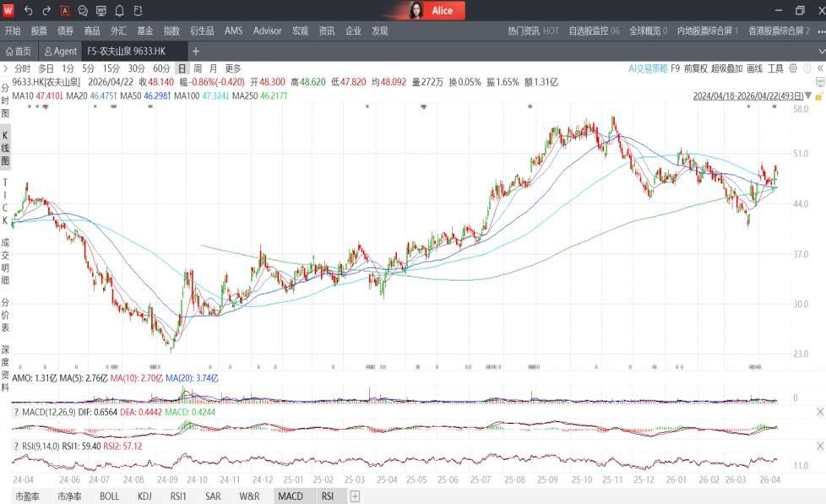Add a new tab with plus icon

coord(196,51)
